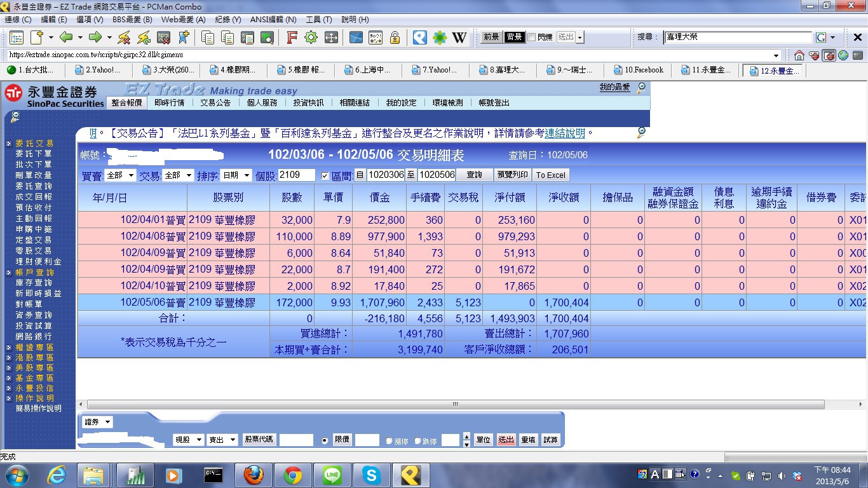Go back with the green left arrow
Screen dimensions: 868x488
coord(65,37)
